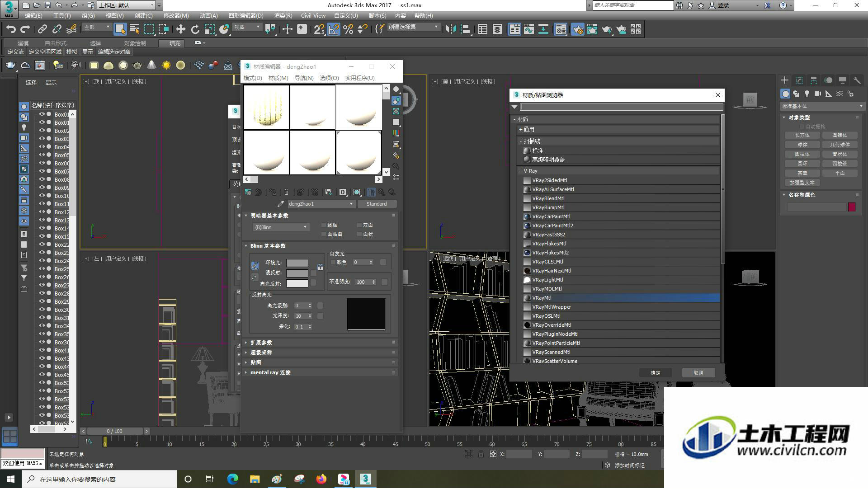Screen dimensions: 868x489
Task: Expand 超级采样 rollout
Action: [x=321, y=353]
